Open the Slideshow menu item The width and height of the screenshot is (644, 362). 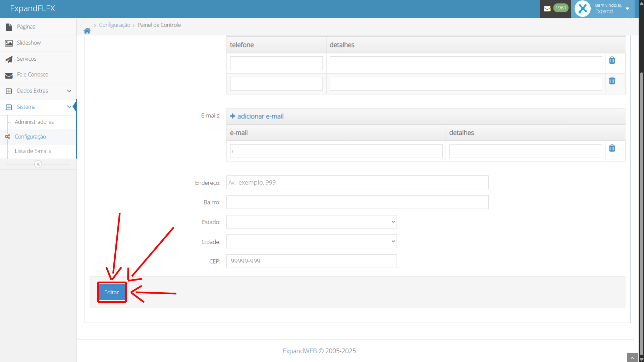pos(29,43)
